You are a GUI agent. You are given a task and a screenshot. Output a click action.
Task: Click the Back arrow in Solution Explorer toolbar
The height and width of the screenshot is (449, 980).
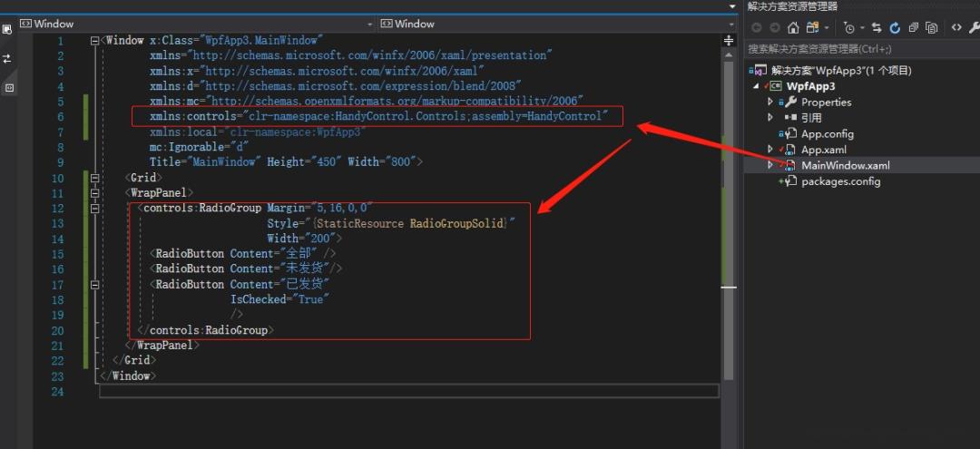757,27
